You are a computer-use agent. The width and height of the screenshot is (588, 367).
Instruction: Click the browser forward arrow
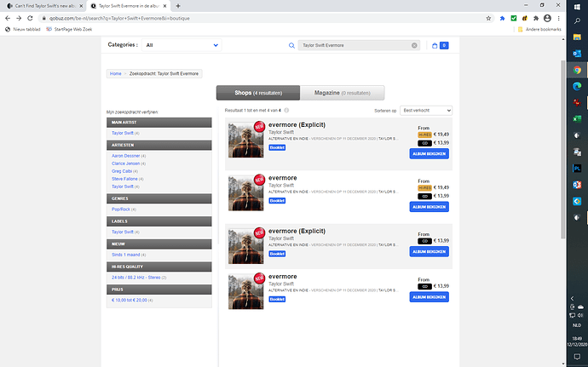(19, 18)
